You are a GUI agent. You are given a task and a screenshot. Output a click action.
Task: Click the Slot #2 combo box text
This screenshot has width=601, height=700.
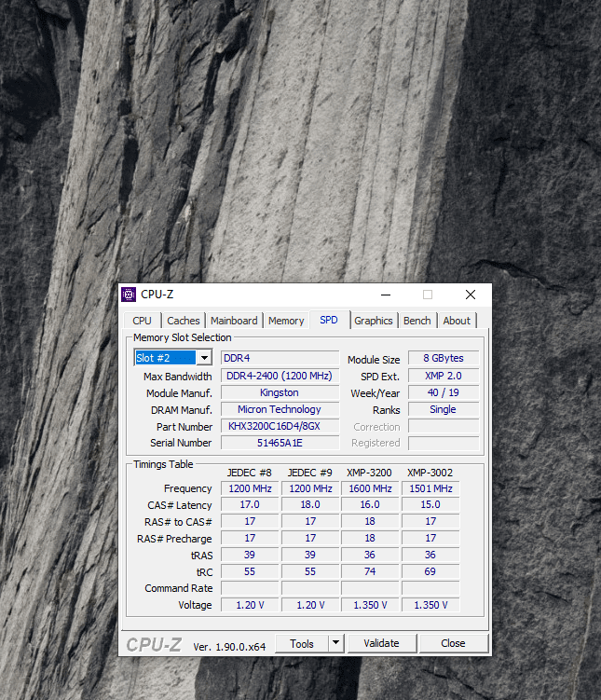pyautogui.click(x=165, y=358)
